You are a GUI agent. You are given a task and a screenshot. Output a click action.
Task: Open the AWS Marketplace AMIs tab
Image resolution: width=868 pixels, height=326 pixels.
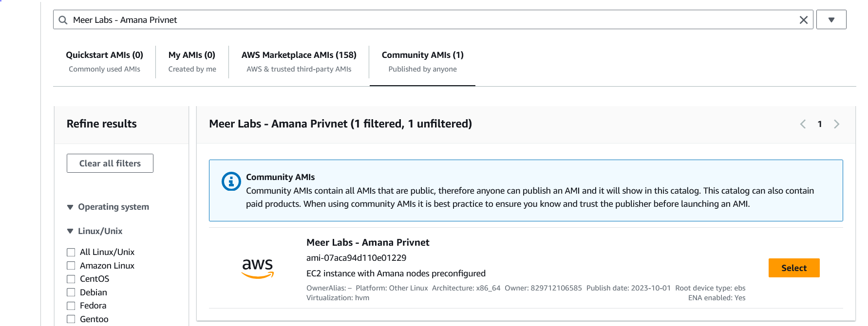click(299, 61)
